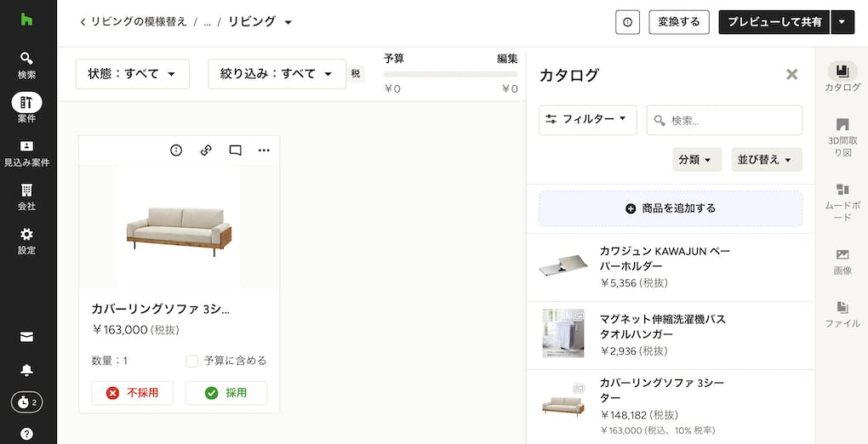Open the ファイル sidebar panel
This screenshot has width=868, height=444.
point(842,314)
